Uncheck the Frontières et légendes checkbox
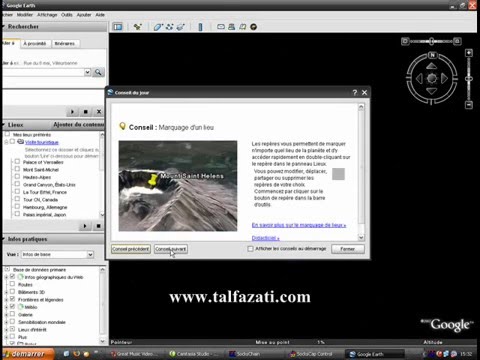Screen dimensions: 480x360 click(x=12, y=299)
